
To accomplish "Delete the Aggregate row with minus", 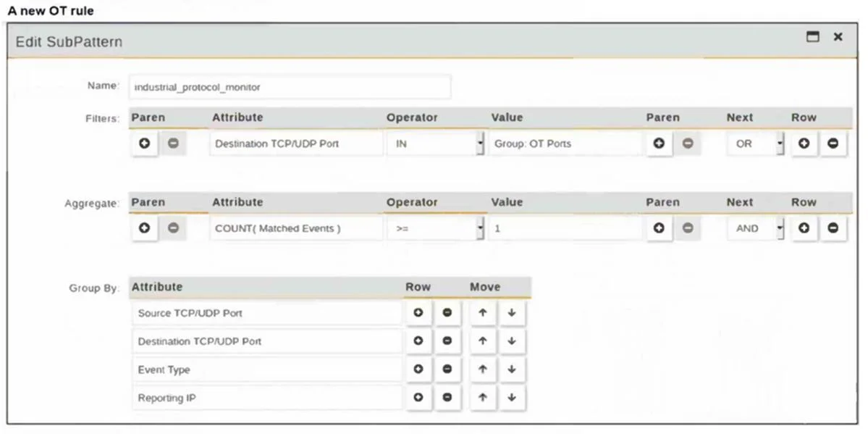I will (x=833, y=228).
